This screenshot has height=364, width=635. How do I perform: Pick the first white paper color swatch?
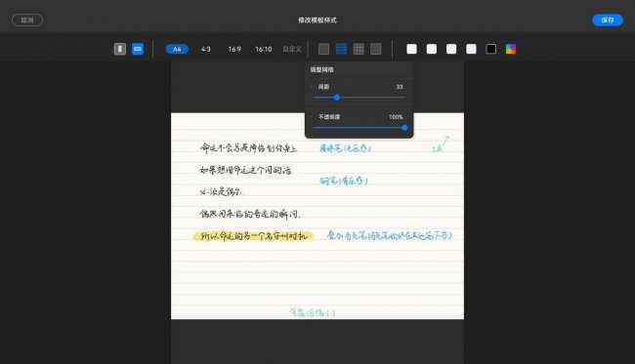coord(411,49)
